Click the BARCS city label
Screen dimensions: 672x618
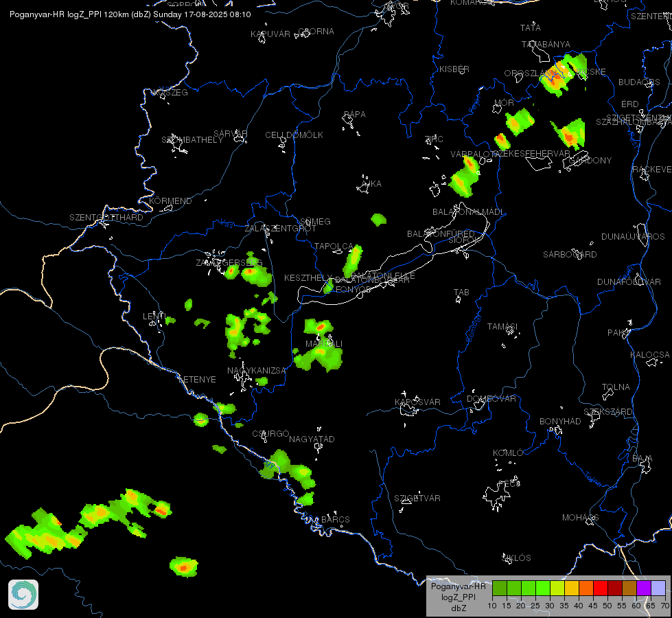(336, 520)
